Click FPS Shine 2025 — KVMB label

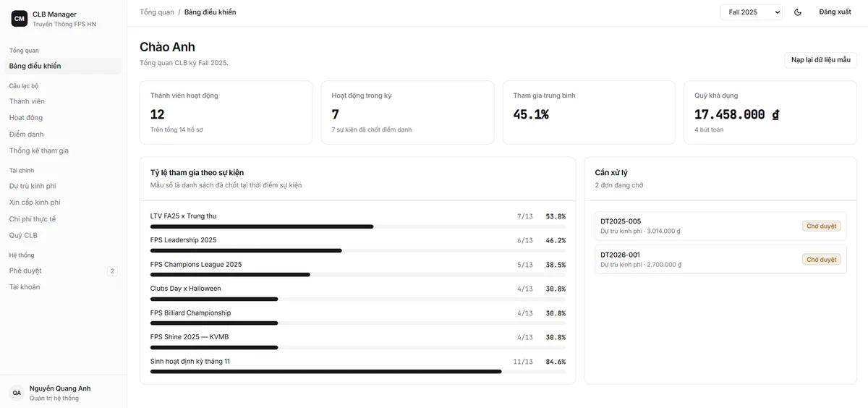tap(190, 337)
